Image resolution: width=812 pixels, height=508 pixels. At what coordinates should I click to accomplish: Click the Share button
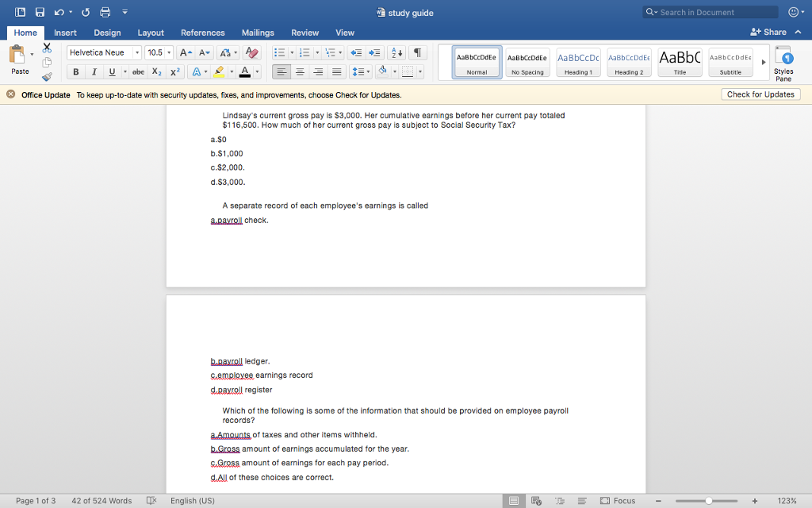coord(768,32)
